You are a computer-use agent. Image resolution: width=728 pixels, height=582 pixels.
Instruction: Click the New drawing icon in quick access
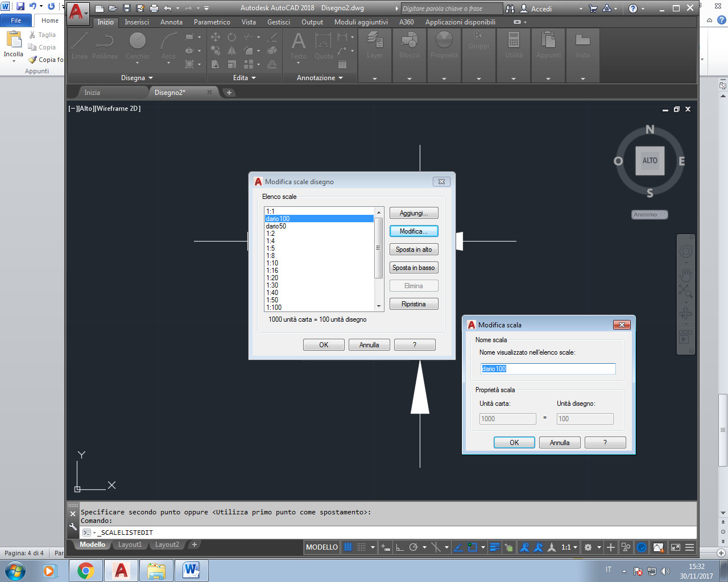pos(100,9)
